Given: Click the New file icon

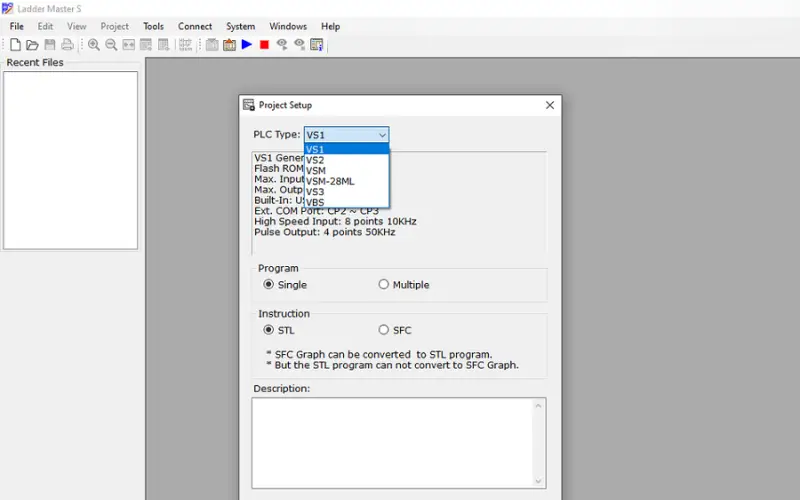Looking at the screenshot, I should click(15, 45).
